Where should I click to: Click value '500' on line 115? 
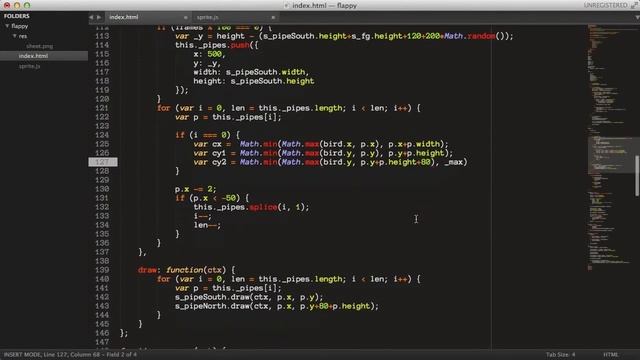(214, 54)
